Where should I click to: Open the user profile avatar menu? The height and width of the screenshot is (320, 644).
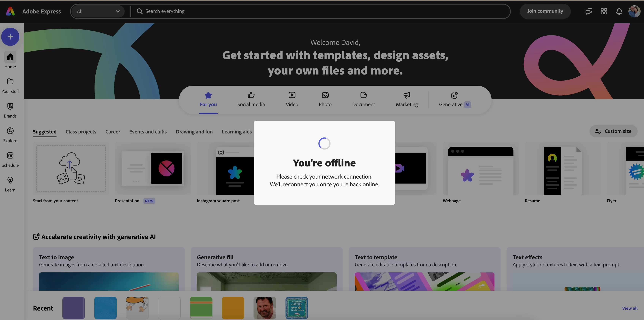[634, 11]
